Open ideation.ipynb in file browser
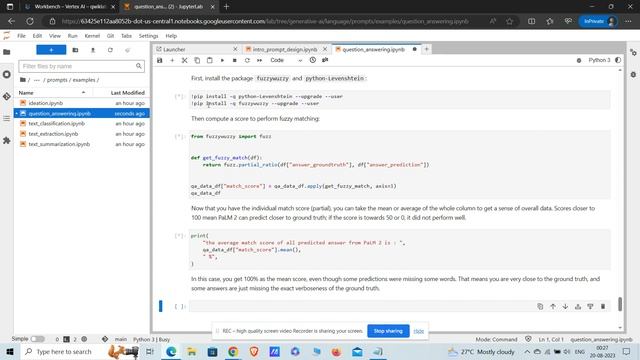 (x=46, y=103)
